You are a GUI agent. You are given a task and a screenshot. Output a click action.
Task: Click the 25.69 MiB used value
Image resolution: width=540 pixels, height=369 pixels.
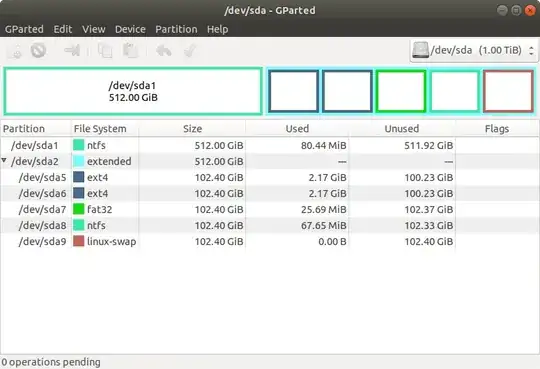(x=324, y=209)
